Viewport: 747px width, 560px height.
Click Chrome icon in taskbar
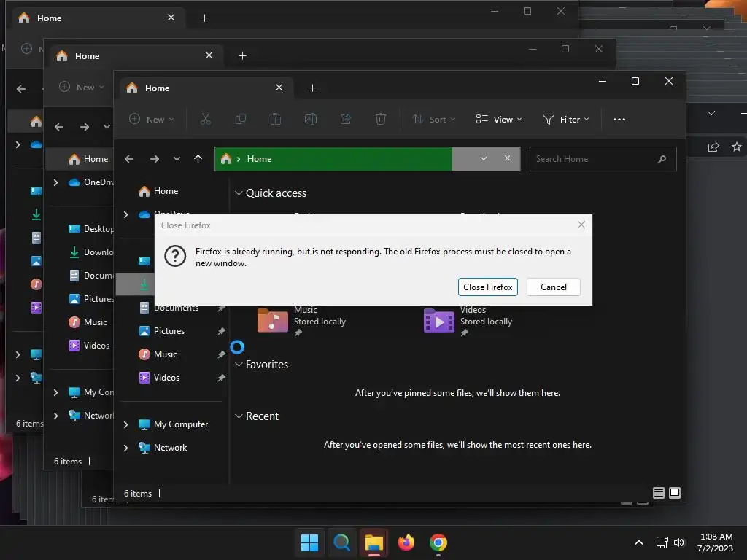(438, 542)
